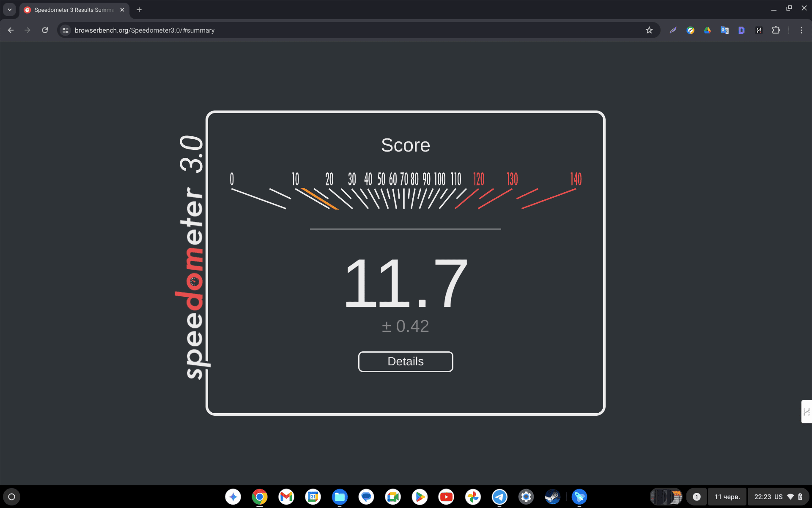Open the feather quill extension
This screenshot has width=812, height=508.
[x=673, y=30]
